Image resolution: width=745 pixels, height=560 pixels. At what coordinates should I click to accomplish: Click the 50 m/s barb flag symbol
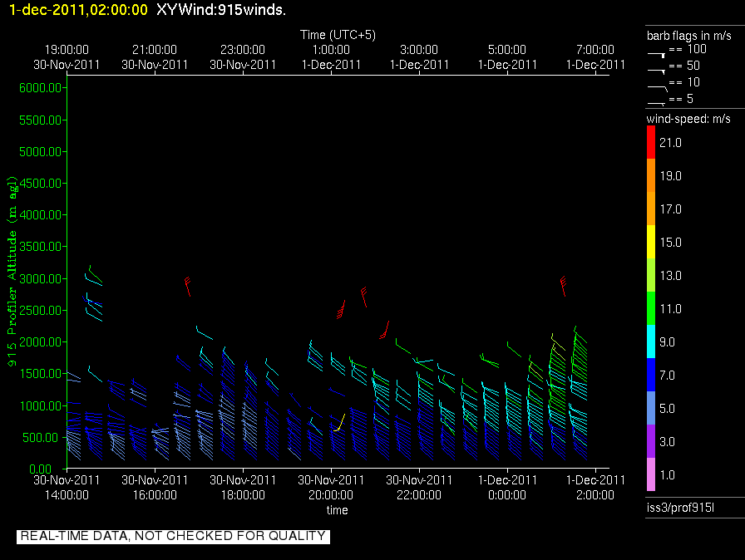point(656,71)
